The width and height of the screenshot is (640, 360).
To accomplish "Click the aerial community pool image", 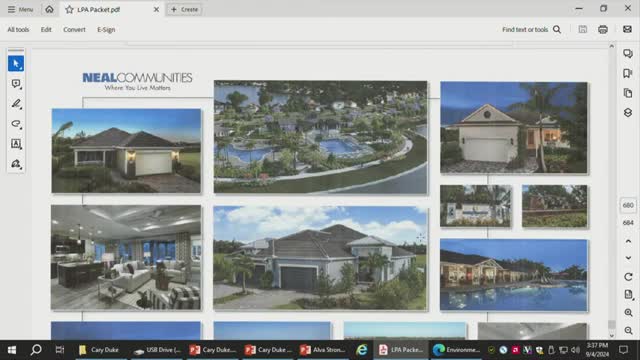I will tap(320, 137).
